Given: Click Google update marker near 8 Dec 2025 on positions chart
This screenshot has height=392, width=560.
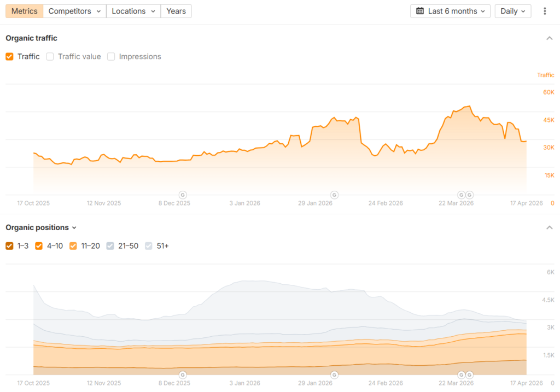Looking at the screenshot, I should 183,375.
